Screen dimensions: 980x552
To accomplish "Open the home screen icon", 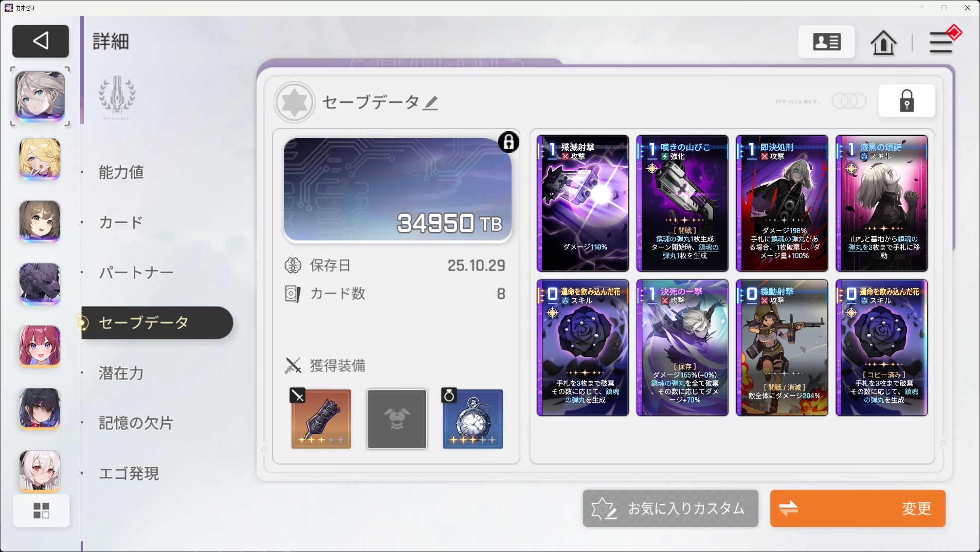I will pyautogui.click(x=883, y=42).
